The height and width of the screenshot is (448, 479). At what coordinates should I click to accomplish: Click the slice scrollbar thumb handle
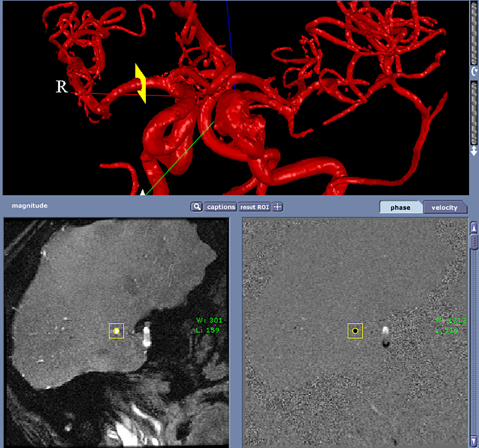[474, 241]
